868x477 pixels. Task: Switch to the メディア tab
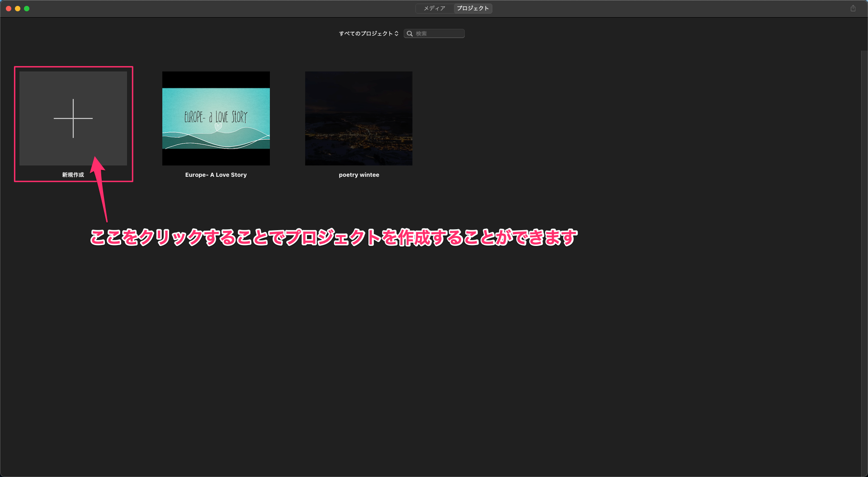(434, 9)
